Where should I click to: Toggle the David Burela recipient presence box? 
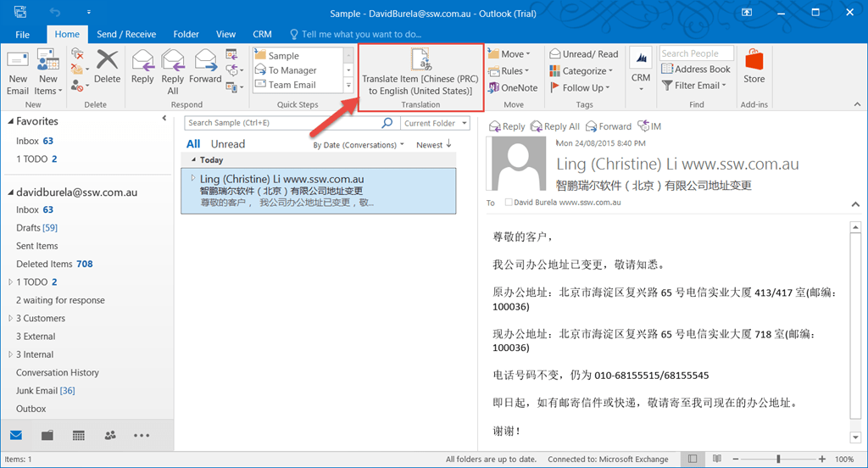(509, 202)
